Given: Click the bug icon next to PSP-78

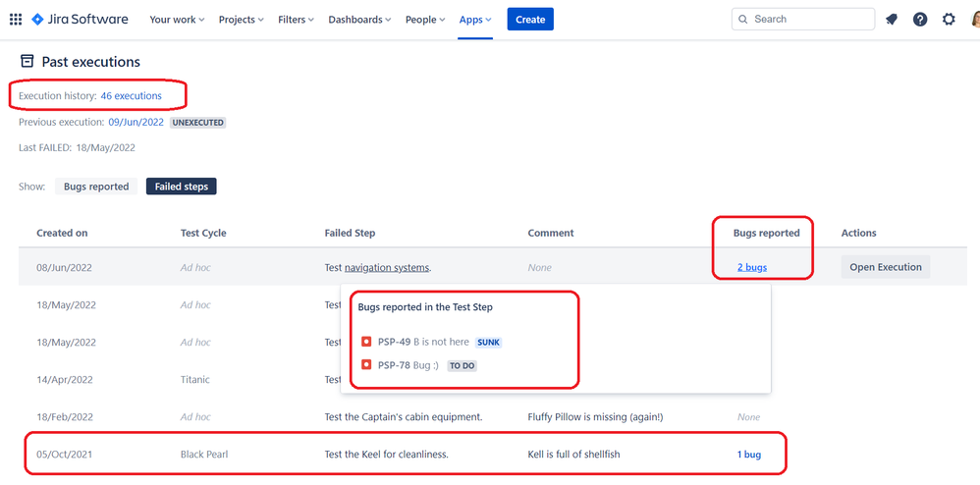Looking at the screenshot, I should pyautogui.click(x=367, y=365).
